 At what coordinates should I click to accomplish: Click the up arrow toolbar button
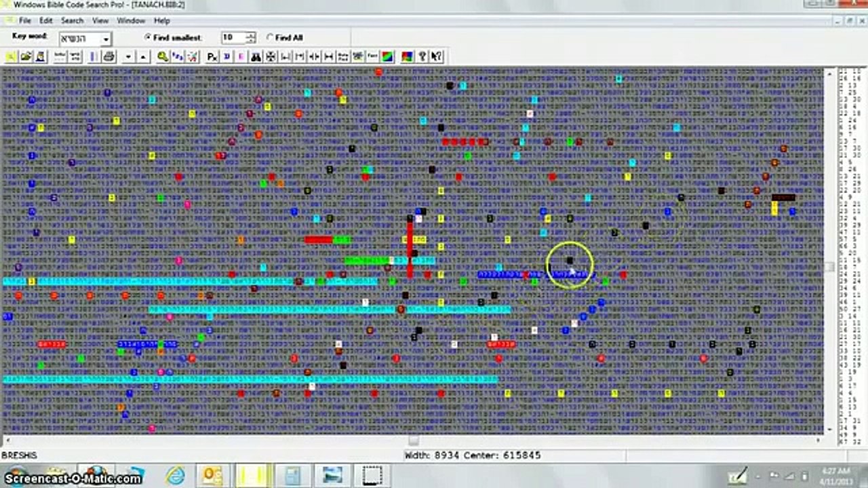click(143, 57)
